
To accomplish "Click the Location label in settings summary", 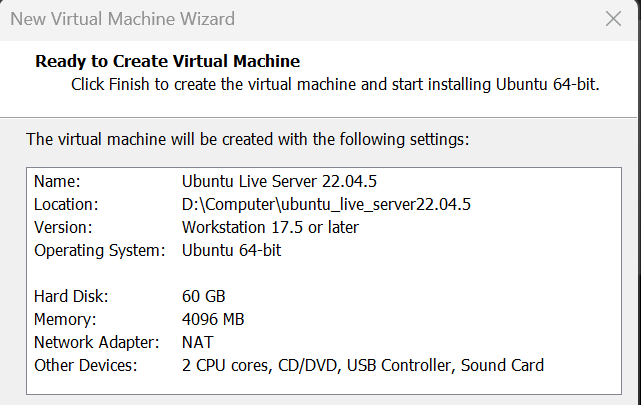I will pyautogui.click(x=66, y=205).
